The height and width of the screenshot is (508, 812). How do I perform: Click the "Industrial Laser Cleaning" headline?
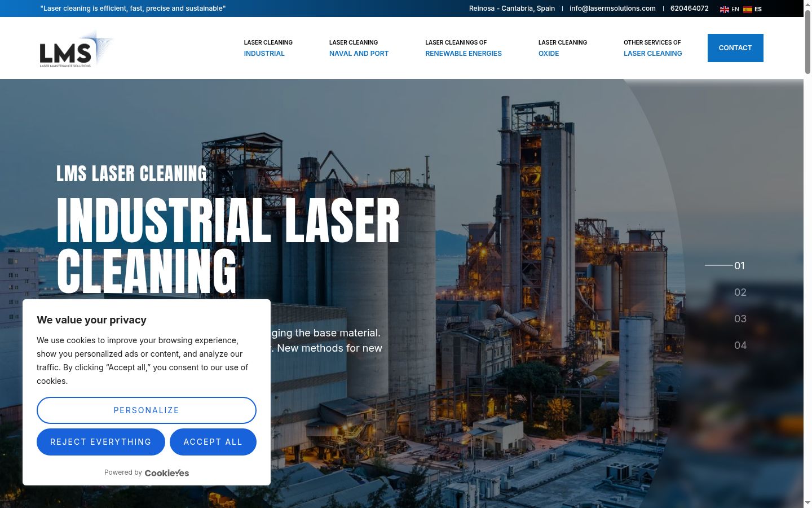pos(228,246)
